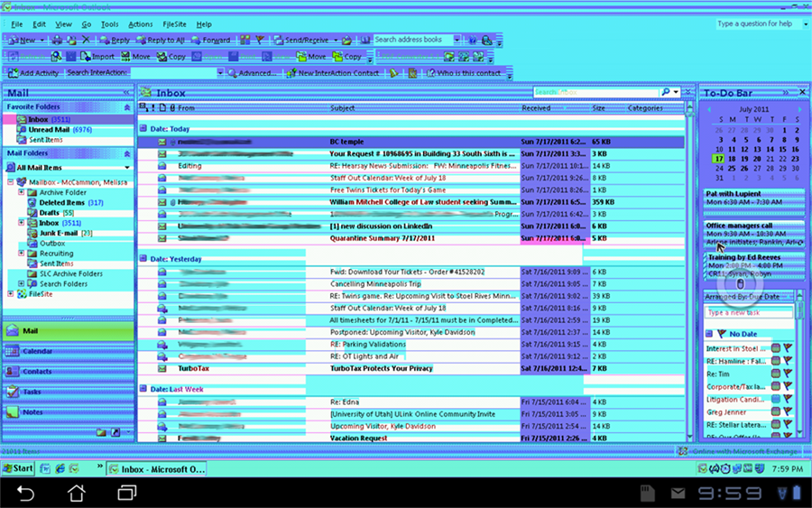Click the Windows Start button
The height and width of the screenshot is (508, 812).
pyautogui.click(x=18, y=468)
